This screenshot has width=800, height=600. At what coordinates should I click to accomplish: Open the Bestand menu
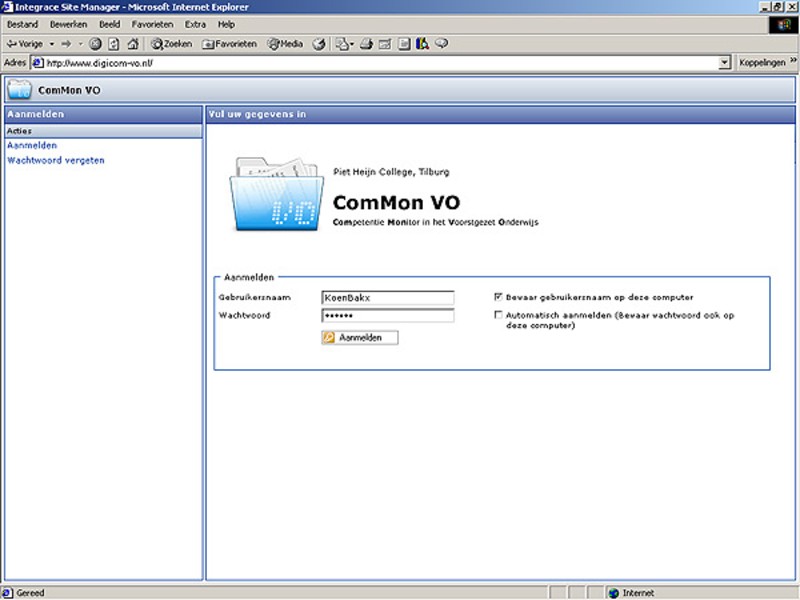pos(22,24)
